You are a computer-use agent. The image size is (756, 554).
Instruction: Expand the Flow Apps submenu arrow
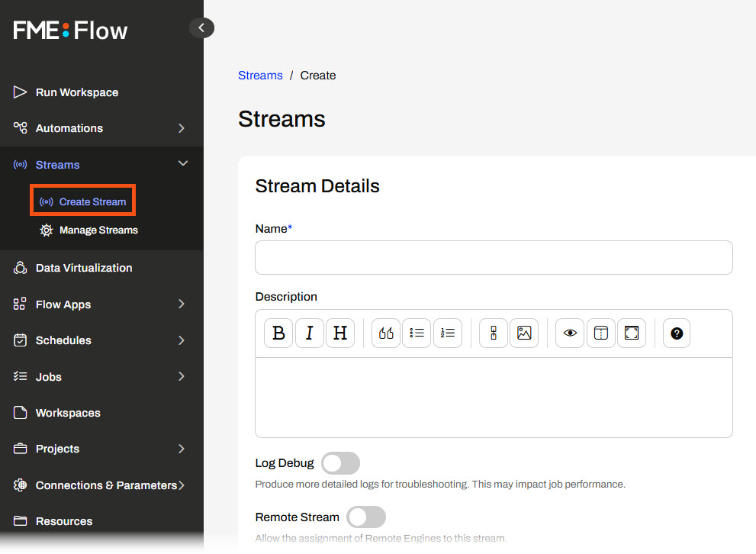tap(182, 304)
